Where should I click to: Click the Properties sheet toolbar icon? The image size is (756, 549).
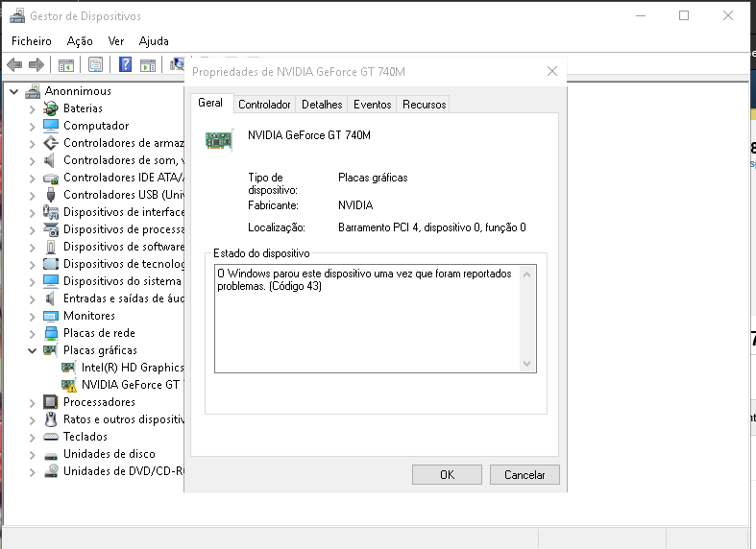(95, 64)
